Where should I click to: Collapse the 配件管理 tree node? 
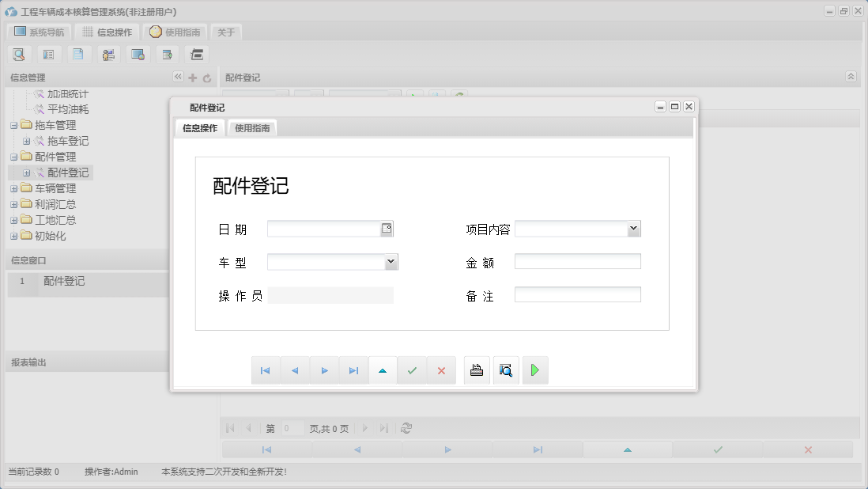click(x=13, y=156)
